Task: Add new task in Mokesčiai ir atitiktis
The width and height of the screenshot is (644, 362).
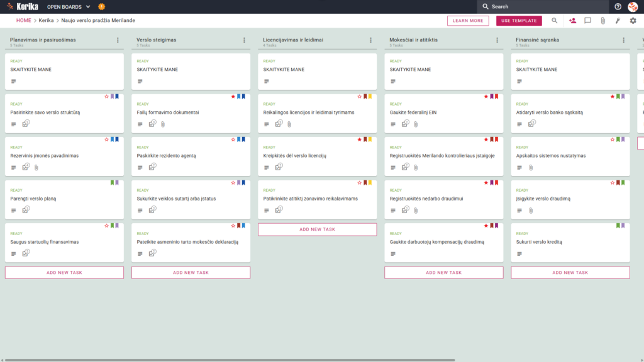Action: (x=443, y=273)
